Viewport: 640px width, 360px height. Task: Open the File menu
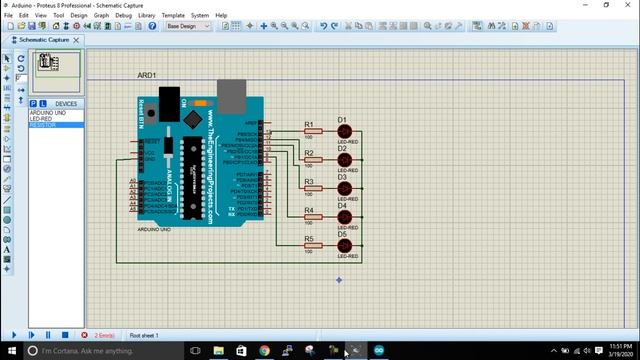click(8, 15)
